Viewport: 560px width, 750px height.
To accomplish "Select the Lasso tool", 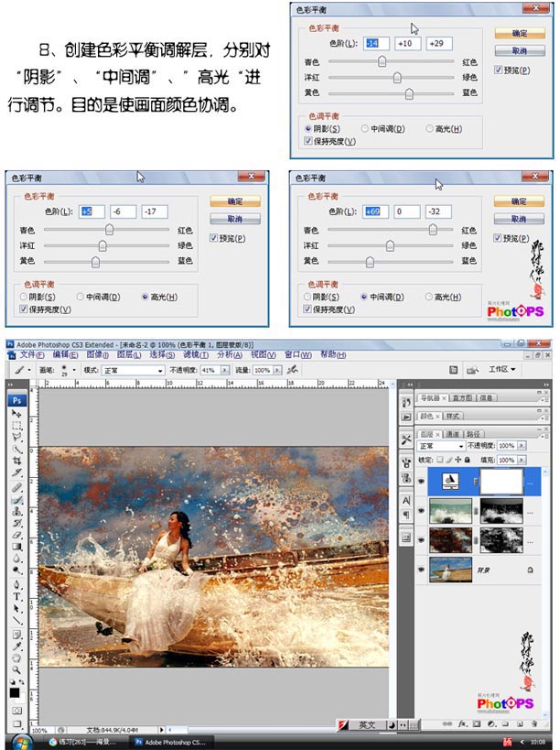I will (16, 438).
